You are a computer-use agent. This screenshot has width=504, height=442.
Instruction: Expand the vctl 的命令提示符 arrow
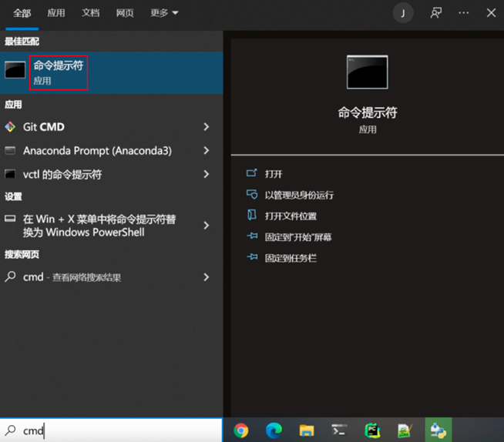click(x=207, y=174)
